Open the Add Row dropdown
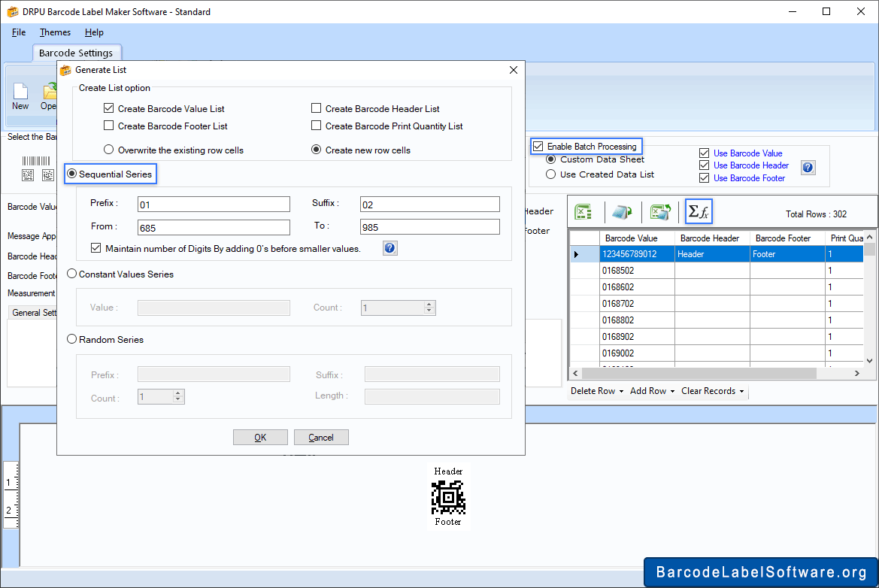Image resolution: width=879 pixels, height=588 pixels. point(653,391)
